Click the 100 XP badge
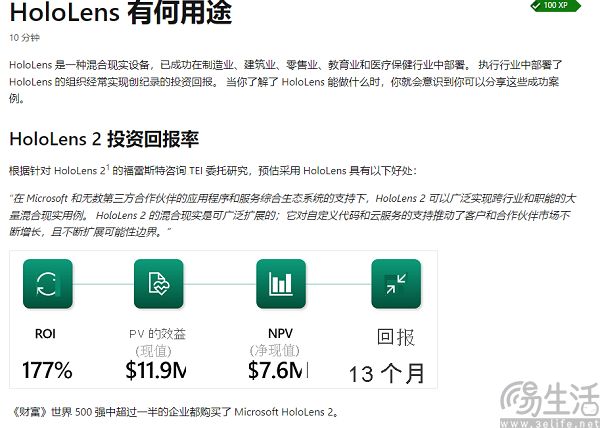 556,5
